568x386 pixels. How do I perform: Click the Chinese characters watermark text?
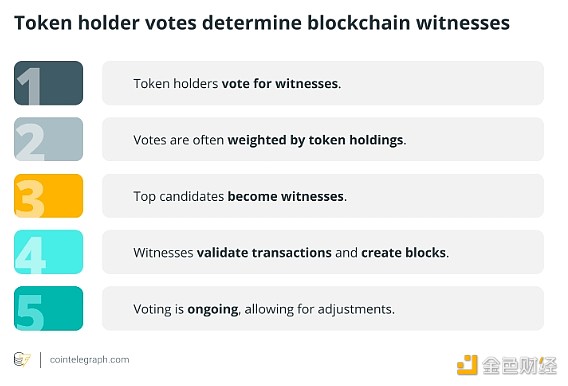point(519,365)
